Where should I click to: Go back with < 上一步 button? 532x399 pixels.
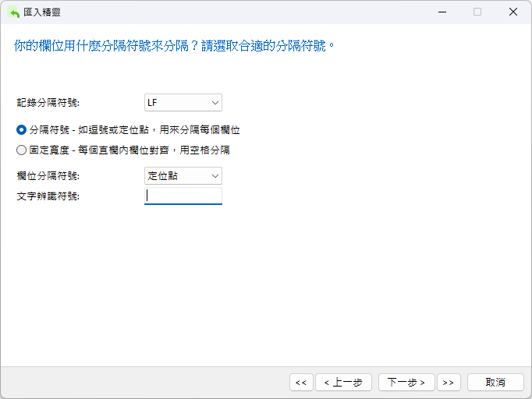(x=343, y=382)
